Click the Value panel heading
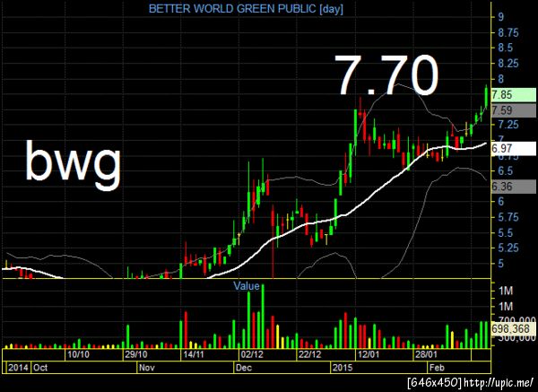 pyautogui.click(x=247, y=285)
